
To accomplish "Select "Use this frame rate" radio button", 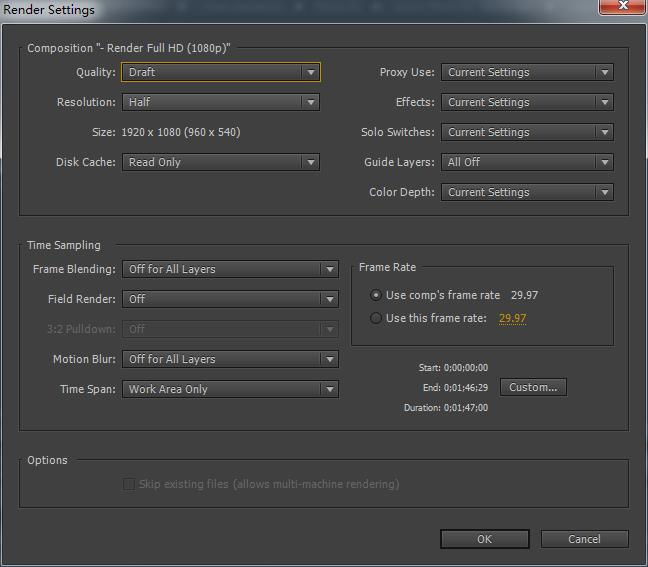I will tap(376, 319).
